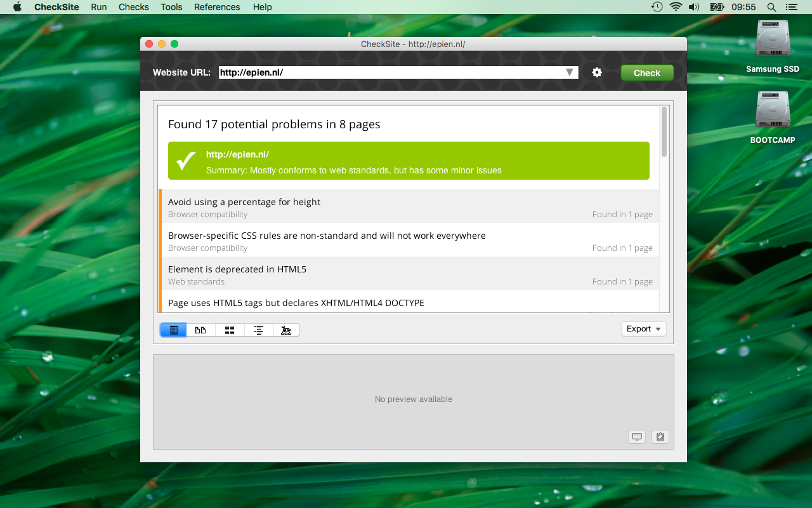Click the results list vertical scrollbar
The height and width of the screenshot is (508, 812).
(664, 131)
